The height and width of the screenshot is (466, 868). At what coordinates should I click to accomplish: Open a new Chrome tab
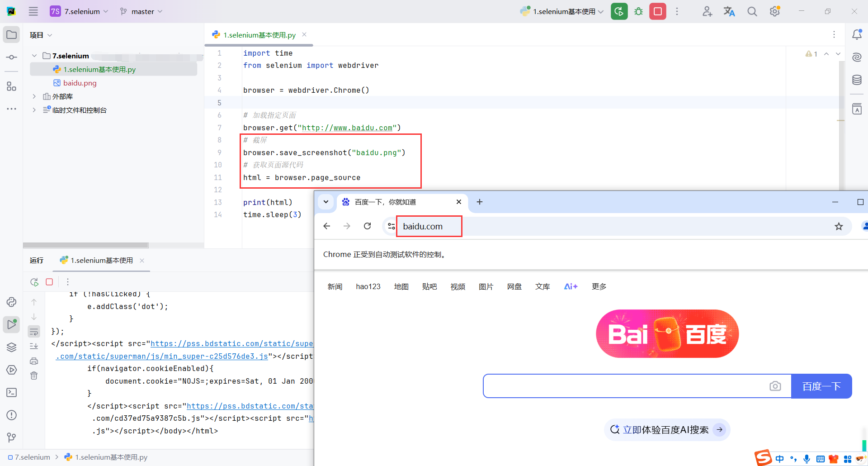480,202
